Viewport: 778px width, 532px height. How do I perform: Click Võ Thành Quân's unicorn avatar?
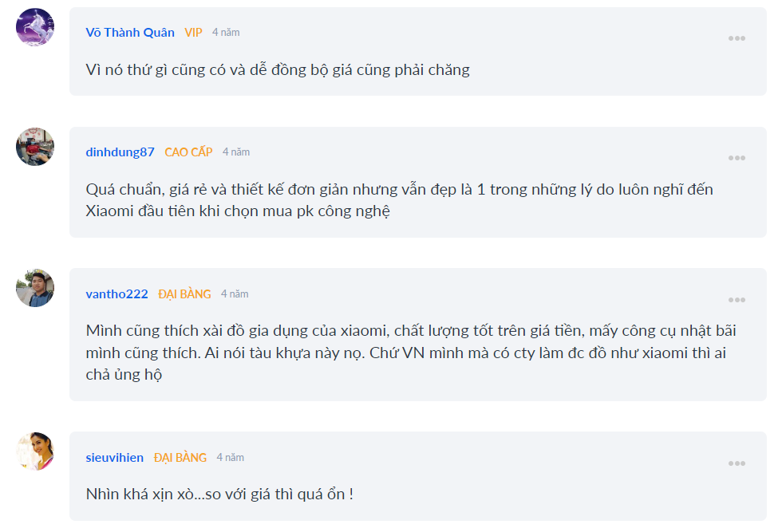[x=35, y=27]
